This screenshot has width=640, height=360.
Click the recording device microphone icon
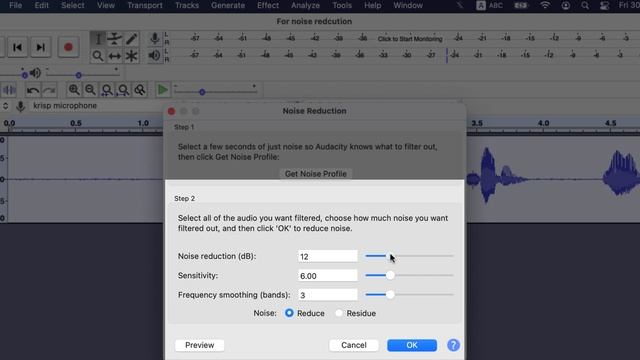[x=20, y=106]
